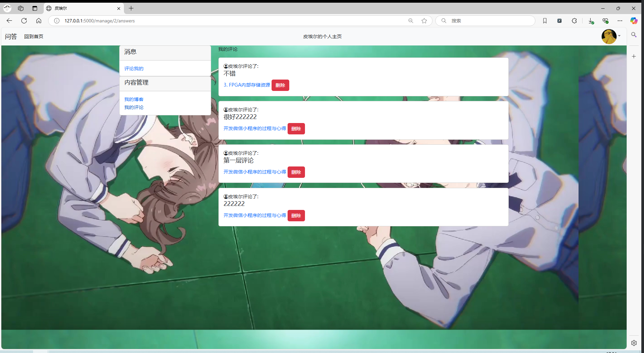Click the 第一层评论 comment text
This screenshot has height=353, width=644.
238,160
